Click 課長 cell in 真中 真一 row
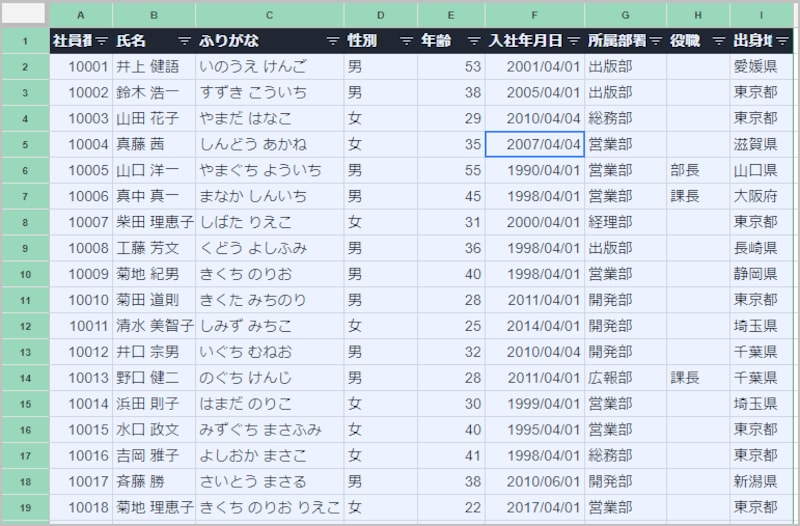 (698, 196)
